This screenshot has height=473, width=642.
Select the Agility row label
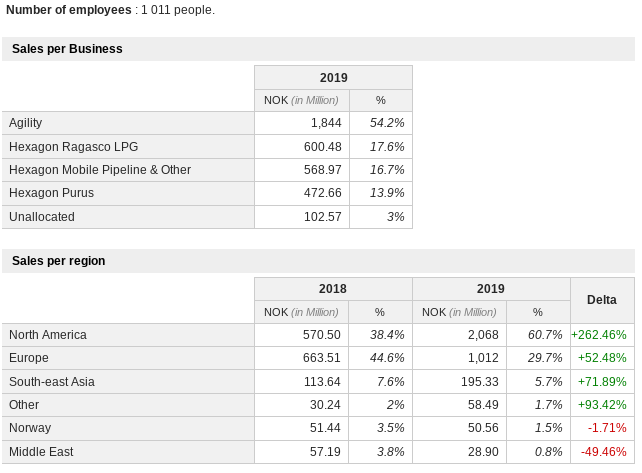(x=26, y=123)
